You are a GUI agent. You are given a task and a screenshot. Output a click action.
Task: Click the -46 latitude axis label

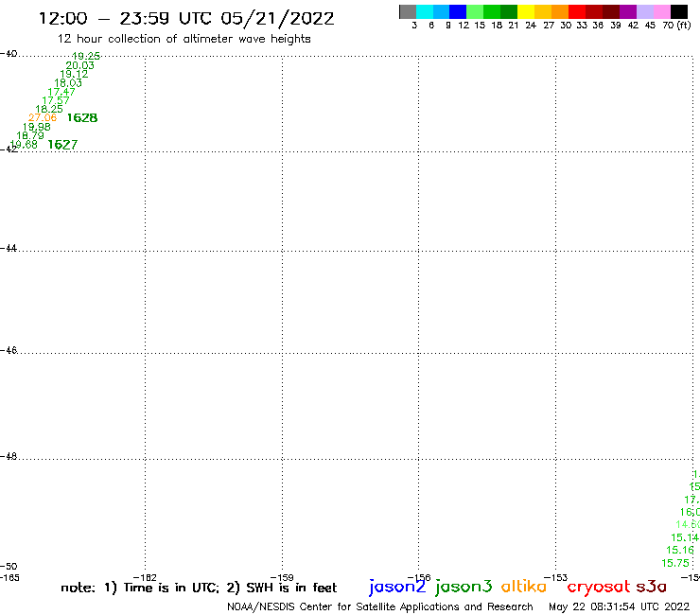[9, 350]
